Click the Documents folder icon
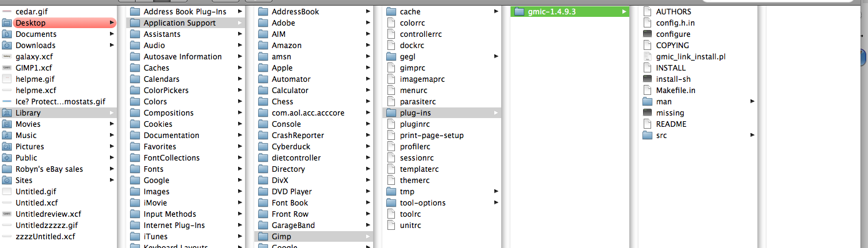 [x=7, y=34]
